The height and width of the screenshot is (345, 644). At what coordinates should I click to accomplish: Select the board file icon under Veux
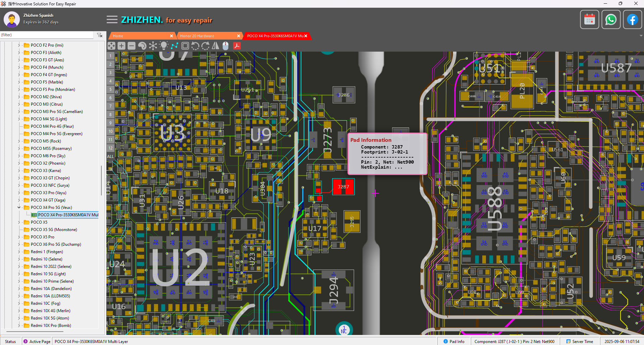(34, 215)
